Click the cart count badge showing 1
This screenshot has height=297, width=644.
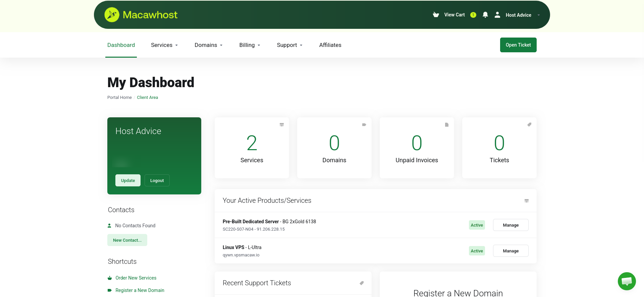[473, 15]
